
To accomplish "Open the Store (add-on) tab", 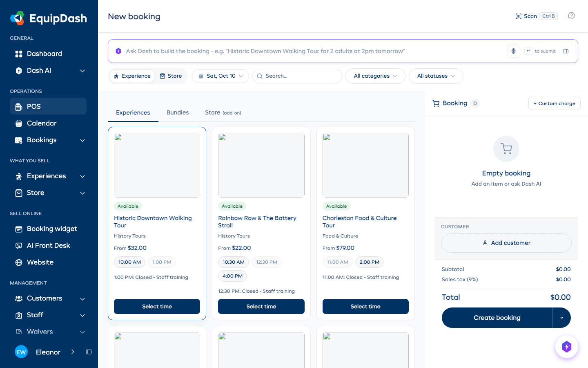I will click(x=223, y=112).
